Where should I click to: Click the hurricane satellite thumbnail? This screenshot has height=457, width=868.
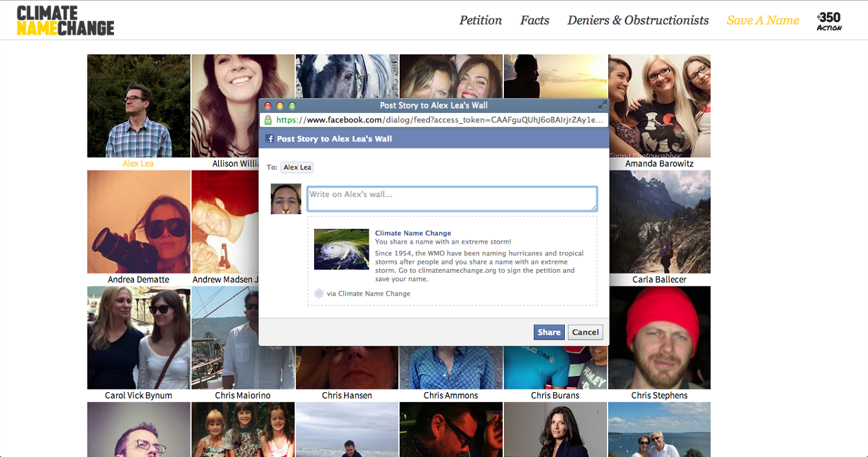click(341, 249)
